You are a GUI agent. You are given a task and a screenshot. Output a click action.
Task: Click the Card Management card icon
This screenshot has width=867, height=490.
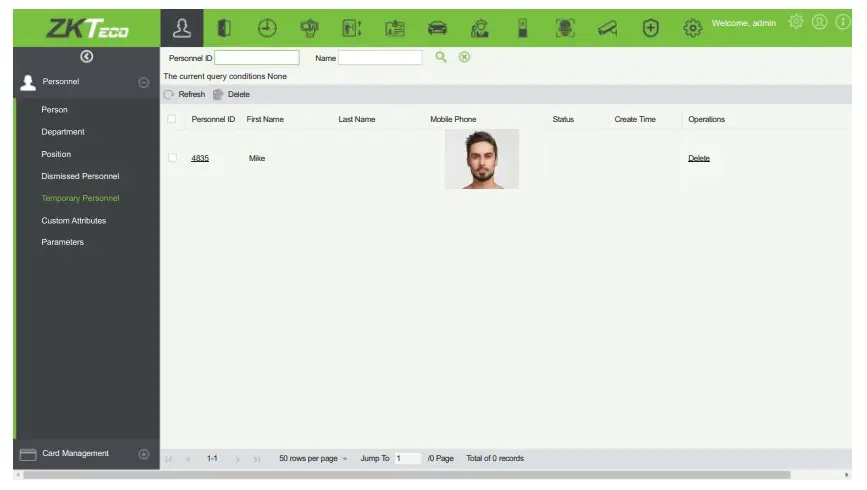click(x=28, y=455)
